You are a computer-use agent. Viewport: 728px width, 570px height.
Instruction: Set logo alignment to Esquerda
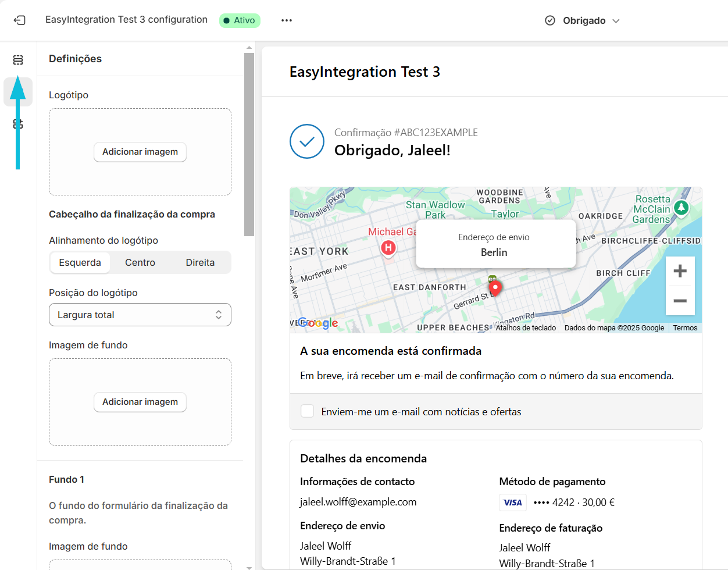tap(80, 262)
